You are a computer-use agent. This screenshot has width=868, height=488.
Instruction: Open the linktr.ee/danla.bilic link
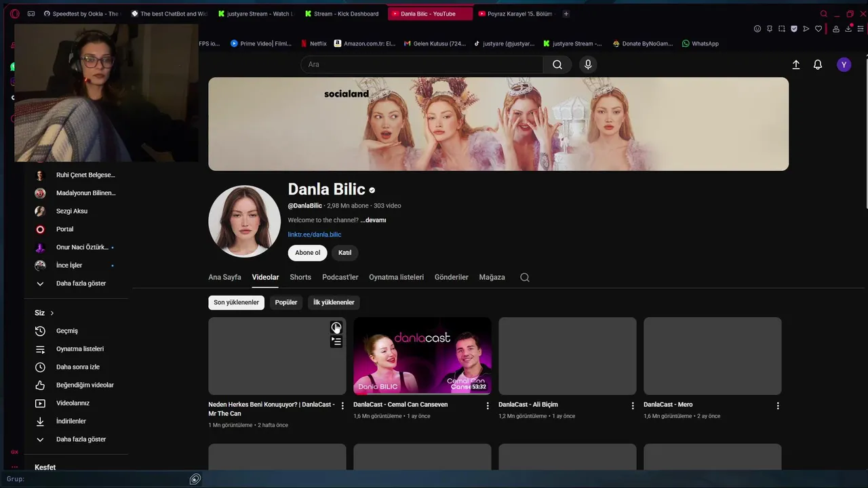[x=314, y=235]
